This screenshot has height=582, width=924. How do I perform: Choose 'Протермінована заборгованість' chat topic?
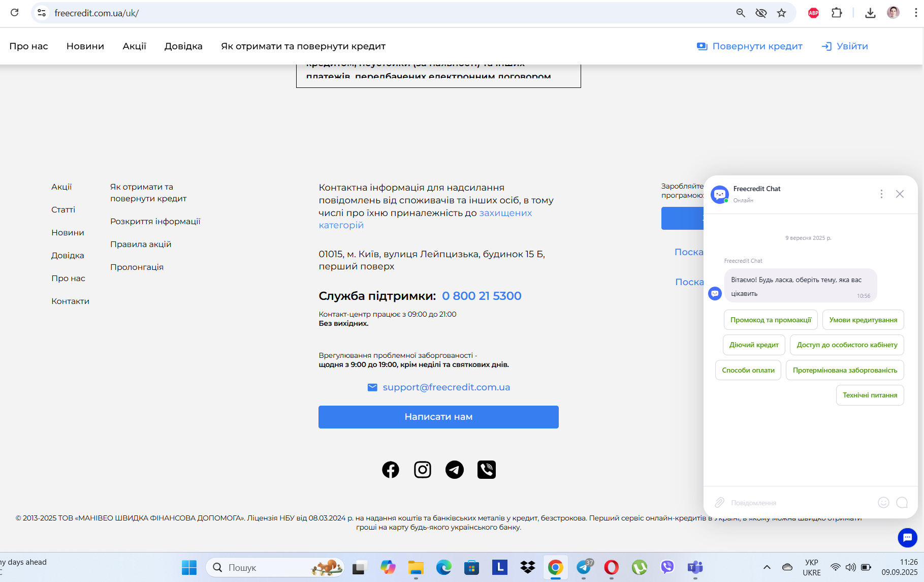point(845,370)
